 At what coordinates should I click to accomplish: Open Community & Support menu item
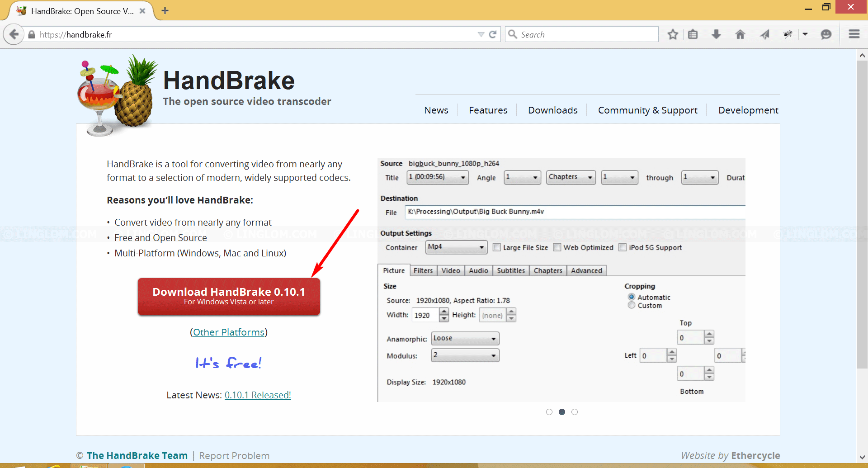coord(648,110)
